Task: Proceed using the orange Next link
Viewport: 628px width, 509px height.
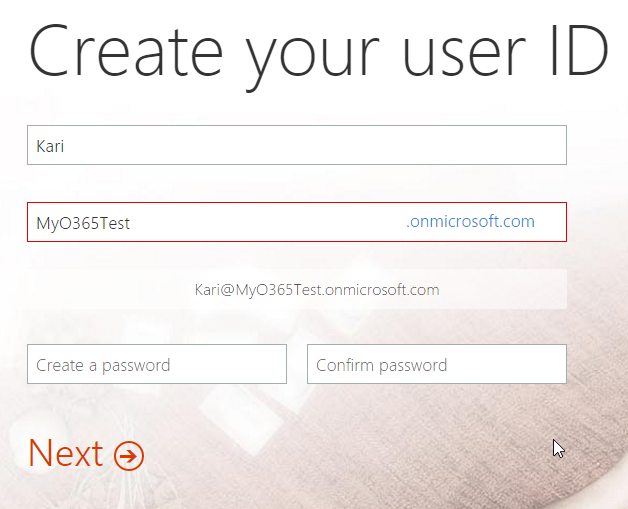Action: click(86, 454)
